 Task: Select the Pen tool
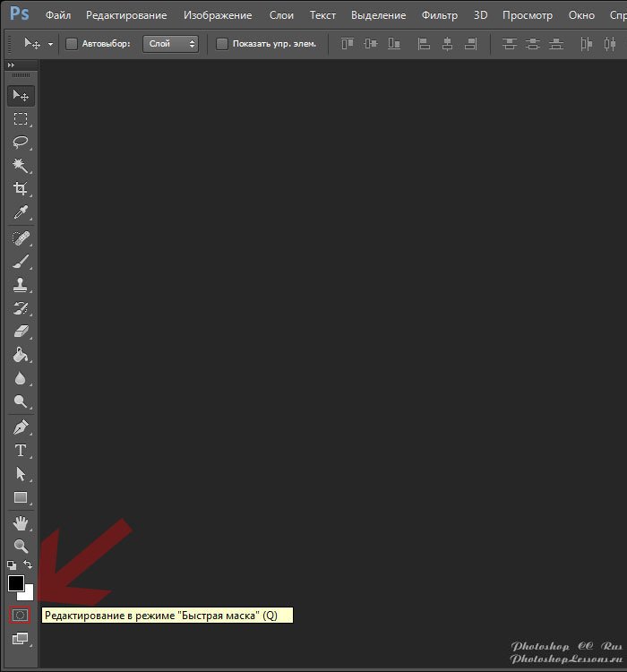(x=21, y=427)
